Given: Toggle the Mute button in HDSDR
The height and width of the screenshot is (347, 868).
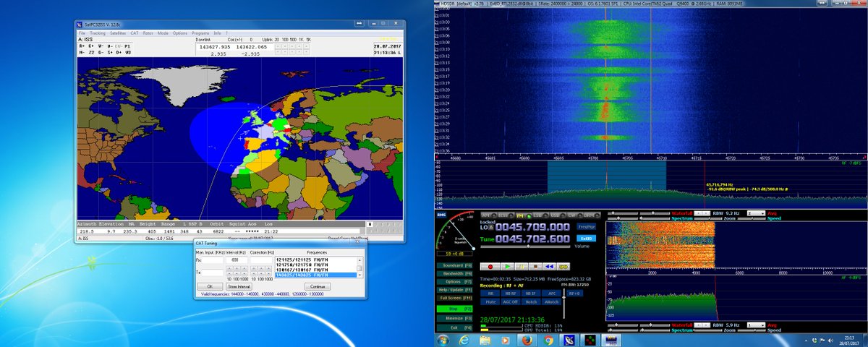Looking at the screenshot, I should (x=490, y=301).
